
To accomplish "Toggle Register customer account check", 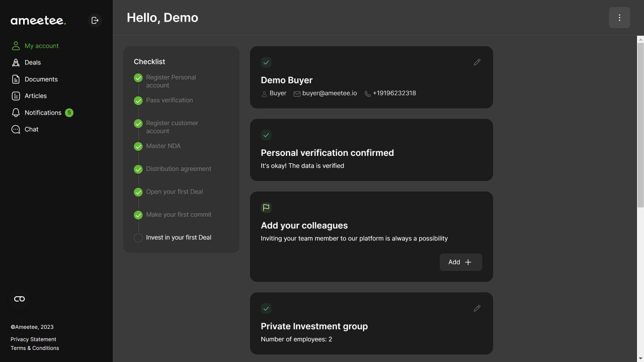I will pos(138,124).
